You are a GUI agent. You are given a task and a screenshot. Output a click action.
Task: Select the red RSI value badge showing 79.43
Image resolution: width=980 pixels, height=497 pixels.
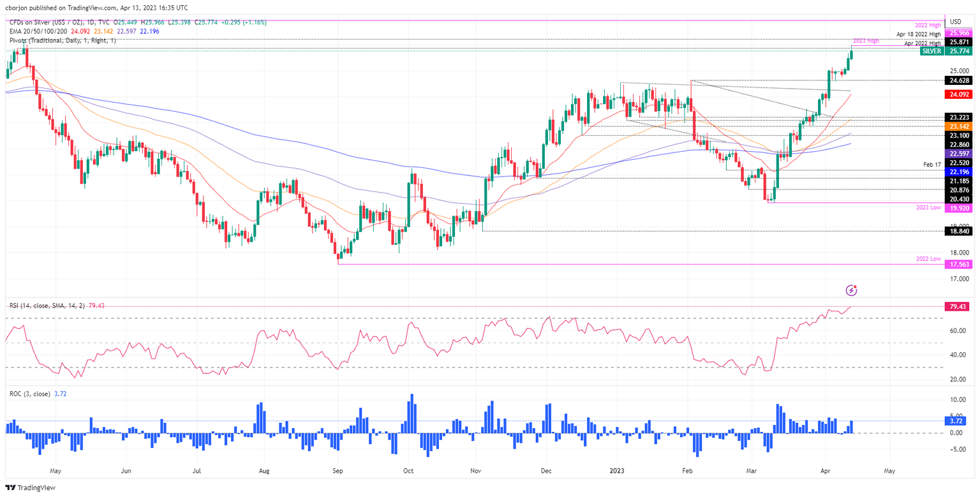(958, 307)
